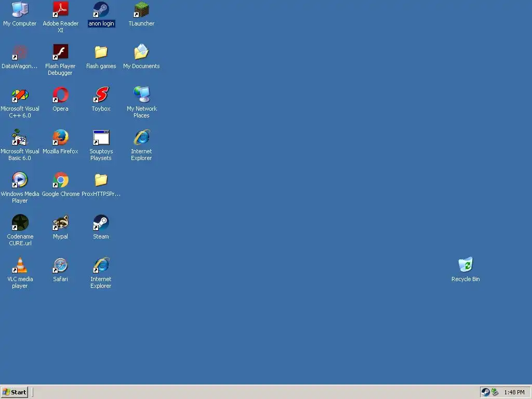Select the Mypal raccoon browser icon
The image size is (532, 399).
click(x=60, y=222)
